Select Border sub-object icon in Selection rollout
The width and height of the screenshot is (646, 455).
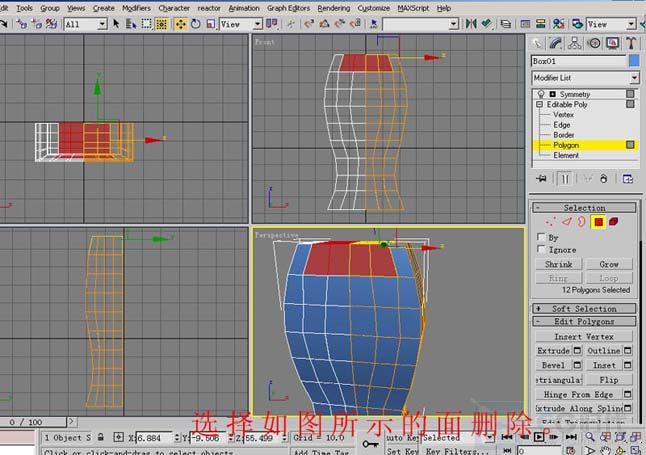click(581, 222)
